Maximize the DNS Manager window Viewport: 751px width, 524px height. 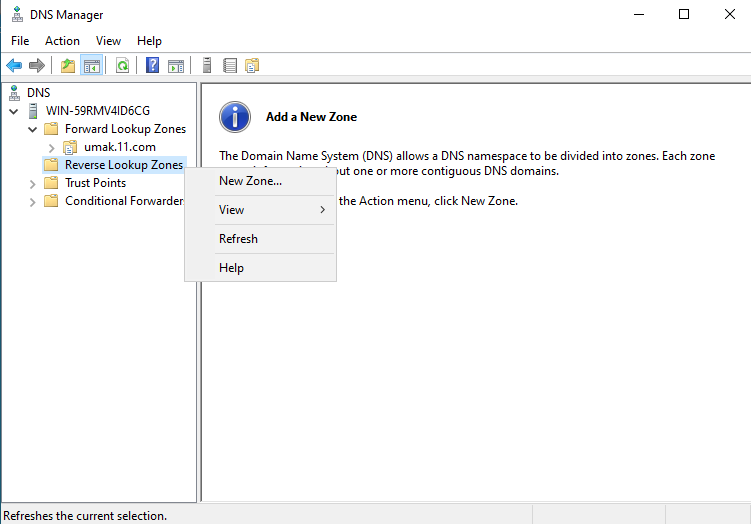pos(684,14)
